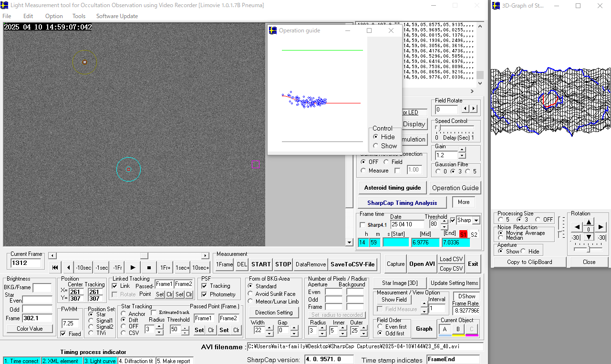This screenshot has height=364, width=611.
Task: Rotate 3D graph up with up arrow
Action: click(589, 222)
